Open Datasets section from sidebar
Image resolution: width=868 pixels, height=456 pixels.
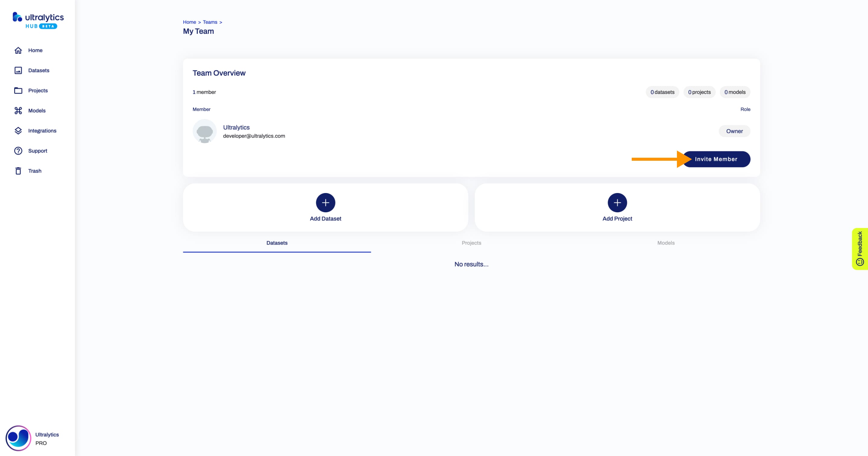[39, 70]
